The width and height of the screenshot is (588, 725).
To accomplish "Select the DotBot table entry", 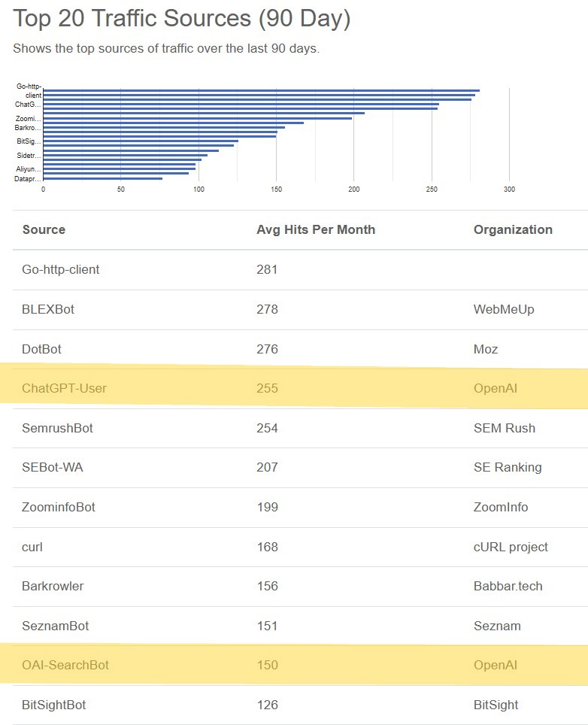I will (42, 349).
